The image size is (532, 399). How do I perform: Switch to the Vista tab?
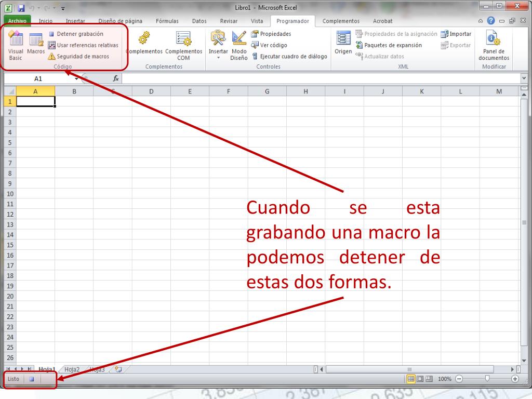pos(257,21)
